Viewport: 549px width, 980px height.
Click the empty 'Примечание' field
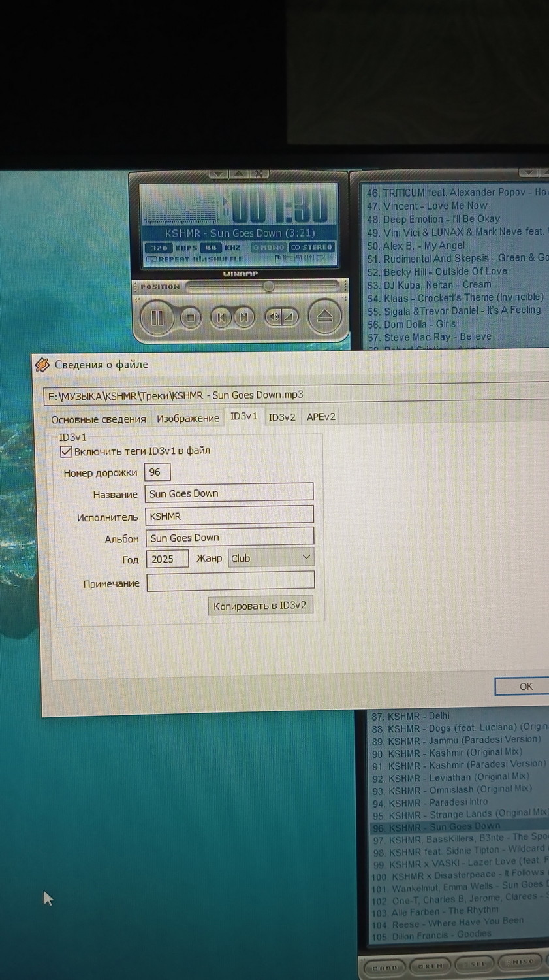tap(230, 581)
